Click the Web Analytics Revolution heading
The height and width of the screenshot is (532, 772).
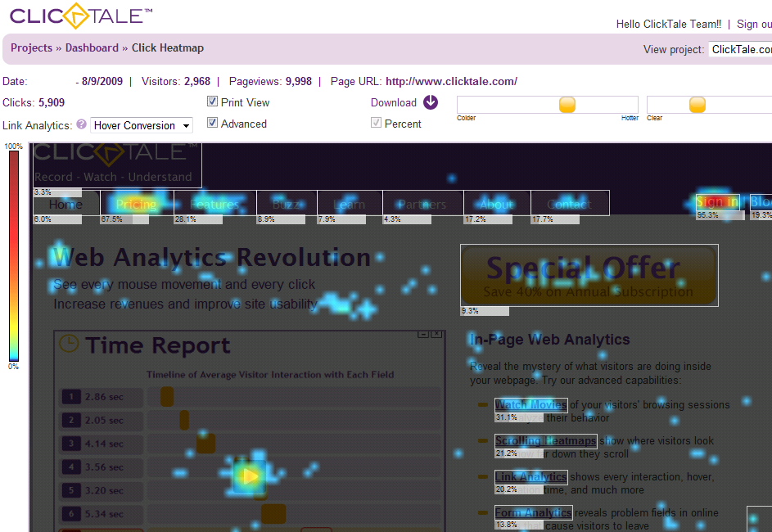(212, 257)
